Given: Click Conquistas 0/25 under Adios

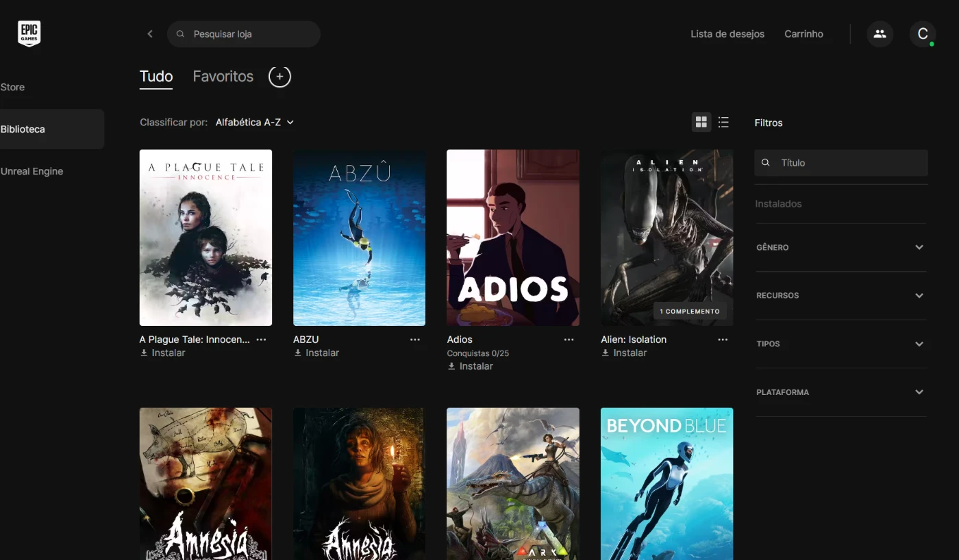Looking at the screenshot, I should 478,353.
